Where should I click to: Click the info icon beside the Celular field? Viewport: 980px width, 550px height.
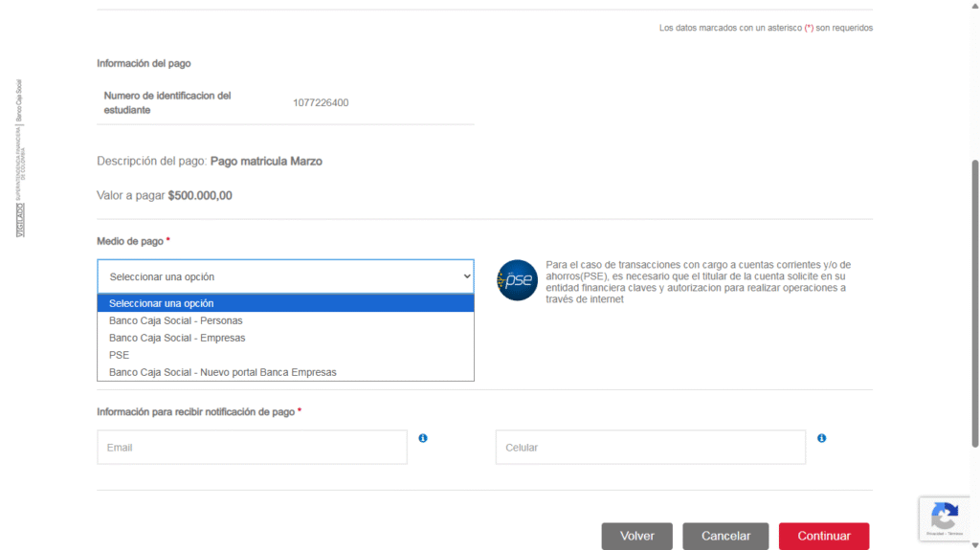point(821,438)
